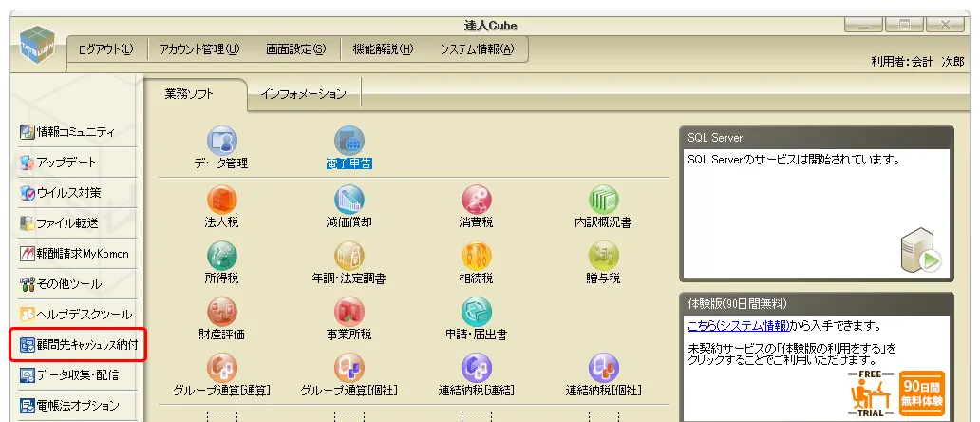Switch to the インフォメーション tab

[x=304, y=94]
